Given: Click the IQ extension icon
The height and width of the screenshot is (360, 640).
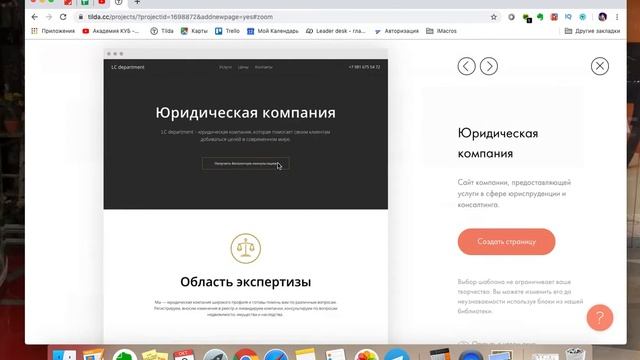Looking at the screenshot, I should (x=568, y=17).
